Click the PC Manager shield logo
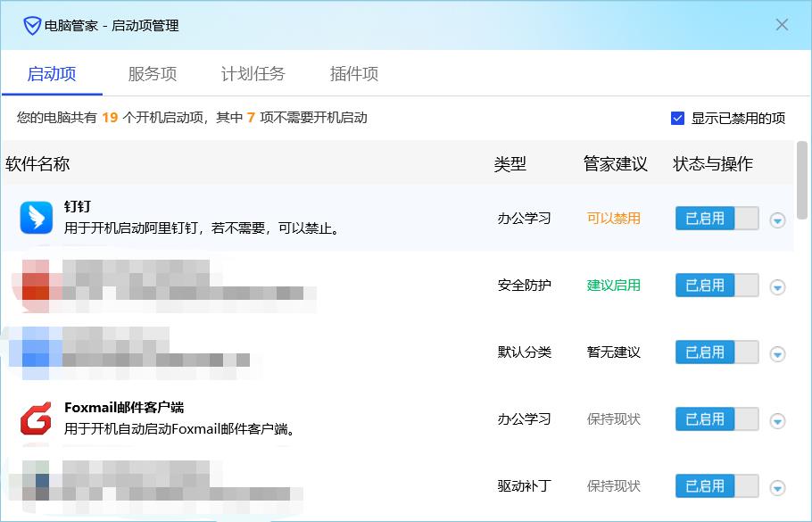The image size is (812, 522). 32,25
